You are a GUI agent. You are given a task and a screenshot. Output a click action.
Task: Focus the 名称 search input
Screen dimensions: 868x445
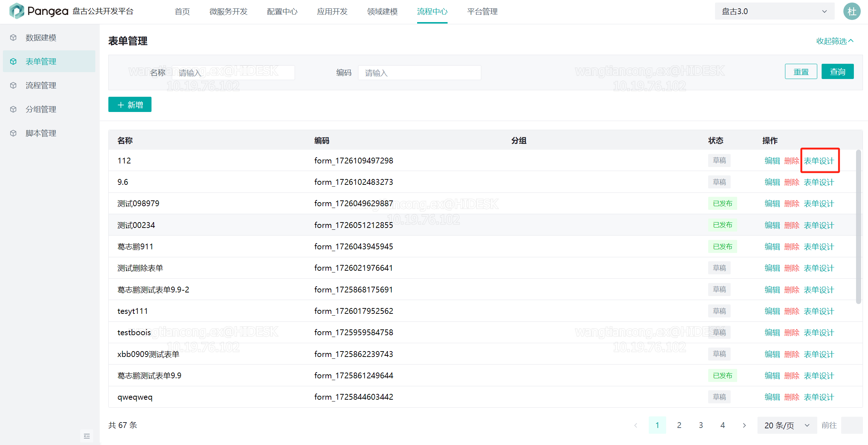point(233,73)
